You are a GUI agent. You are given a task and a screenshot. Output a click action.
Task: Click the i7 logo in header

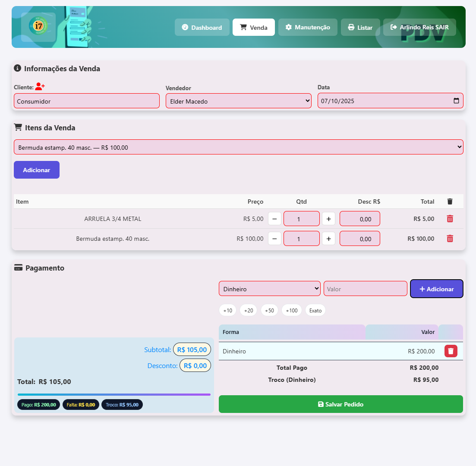coord(38,27)
